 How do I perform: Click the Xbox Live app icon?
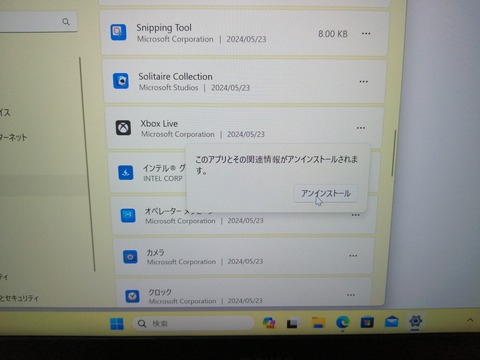click(x=123, y=128)
